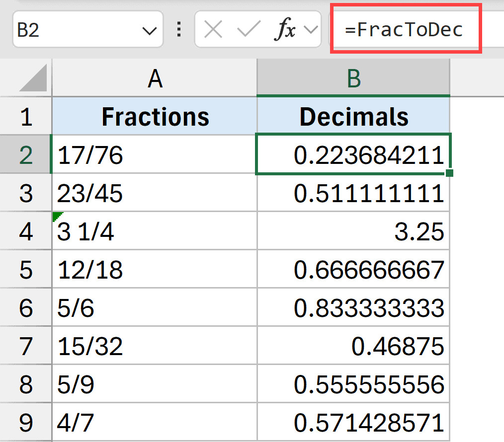Click the Insert Function fx icon
Viewport: 504px width, 442px height.
(x=285, y=30)
